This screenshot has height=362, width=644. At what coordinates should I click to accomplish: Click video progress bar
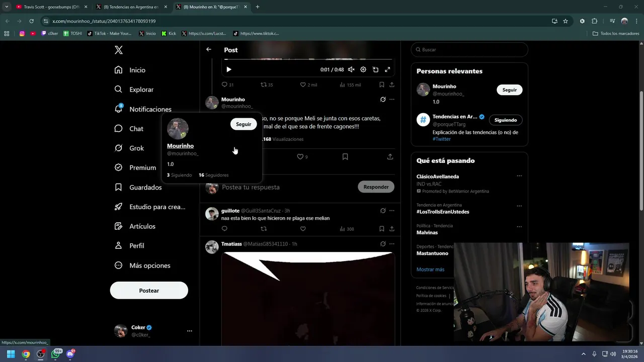click(308, 59)
